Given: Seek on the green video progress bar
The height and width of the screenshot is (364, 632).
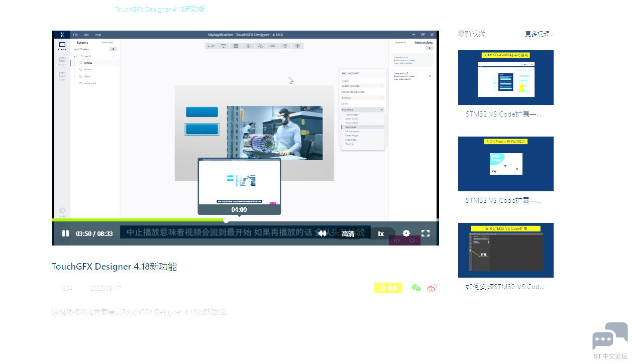Looking at the screenshot, I should [x=245, y=220].
